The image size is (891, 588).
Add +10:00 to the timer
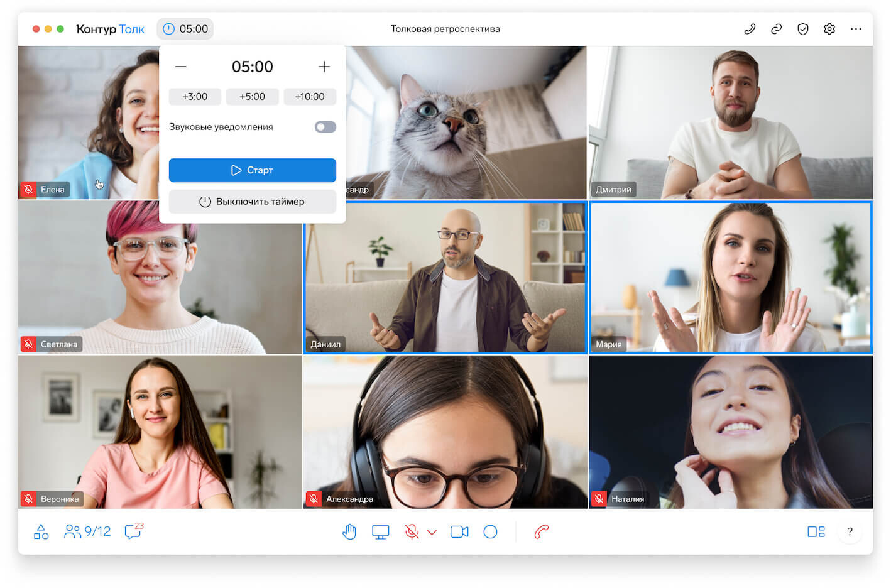click(310, 97)
